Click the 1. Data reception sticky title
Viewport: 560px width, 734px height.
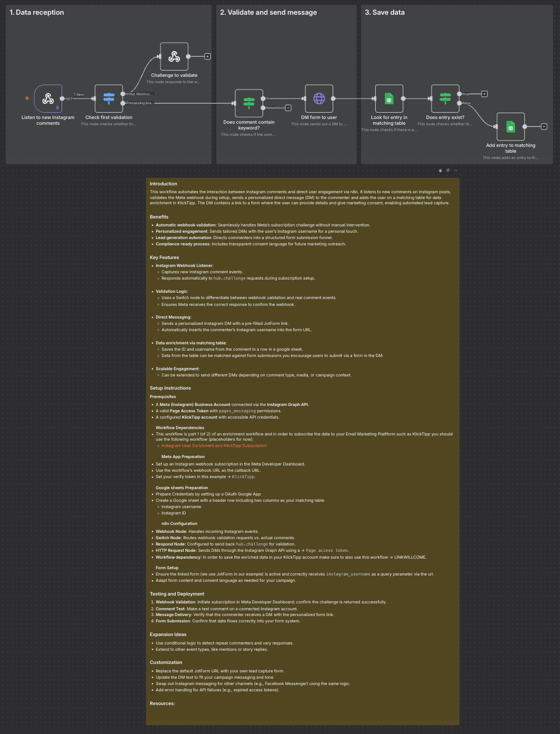pos(37,12)
